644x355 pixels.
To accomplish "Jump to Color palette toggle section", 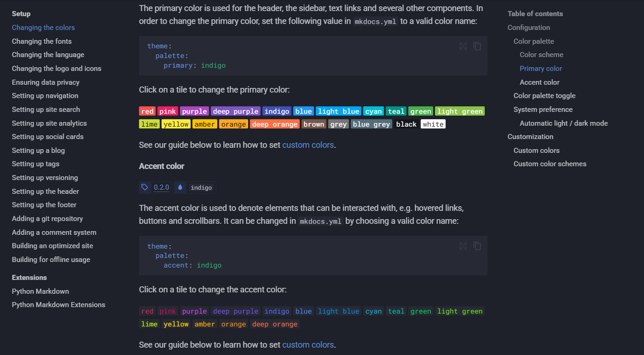I will pos(545,96).
